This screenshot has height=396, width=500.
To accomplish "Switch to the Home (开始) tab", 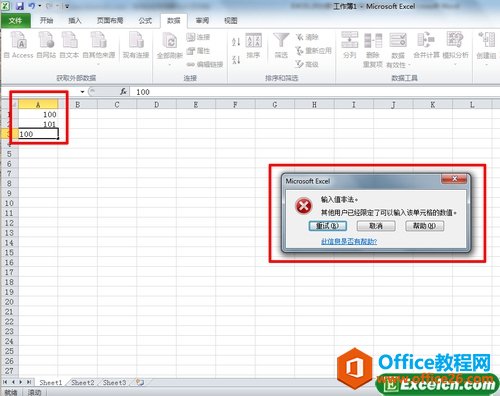I will 46,21.
